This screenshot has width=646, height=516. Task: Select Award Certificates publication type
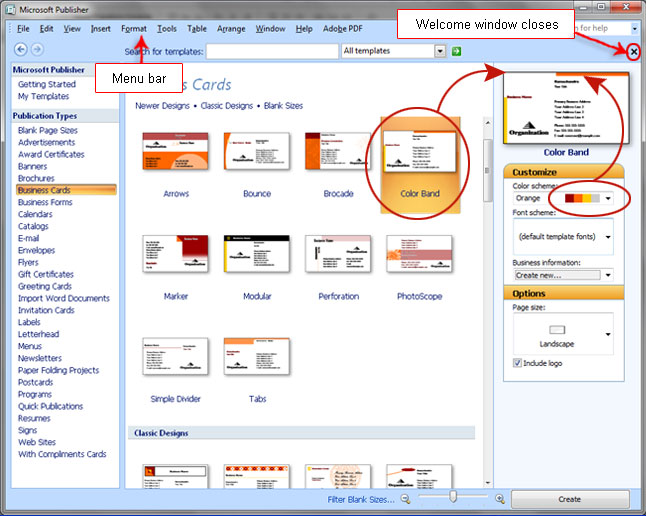pyautogui.click(x=51, y=154)
